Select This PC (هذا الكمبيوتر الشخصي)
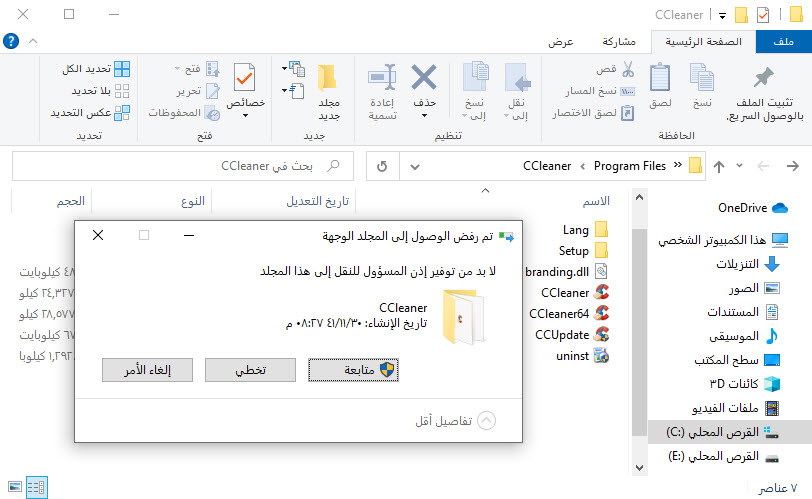The height and width of the screenshot is (499, 812). pos(723,240)
